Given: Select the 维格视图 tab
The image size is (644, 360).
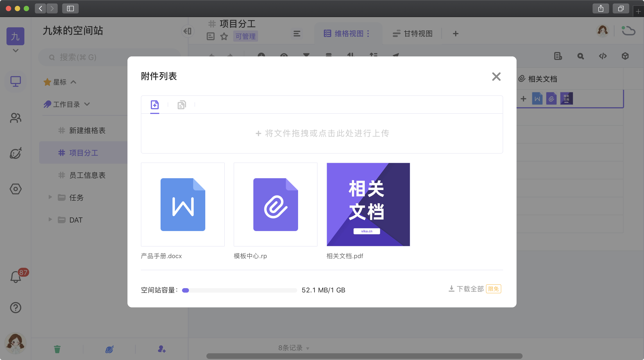Looking at the screenshot, I should (349, 34).
